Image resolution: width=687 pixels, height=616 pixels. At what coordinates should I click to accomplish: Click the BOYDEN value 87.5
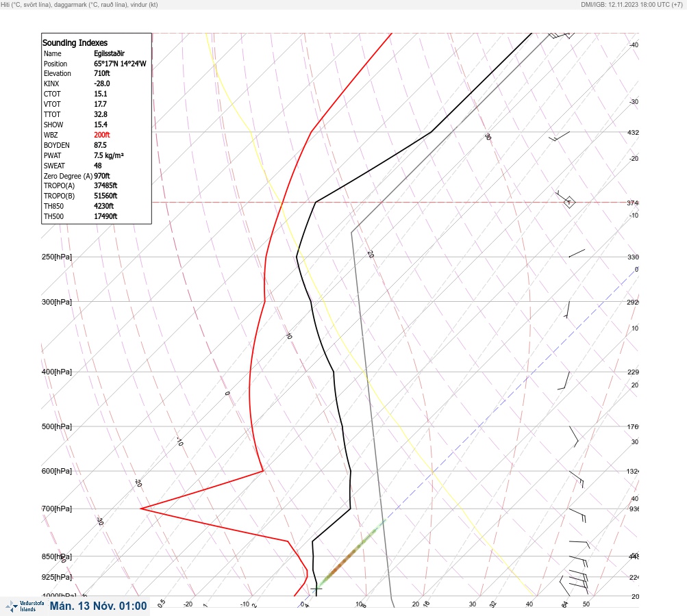coord(100,145)
